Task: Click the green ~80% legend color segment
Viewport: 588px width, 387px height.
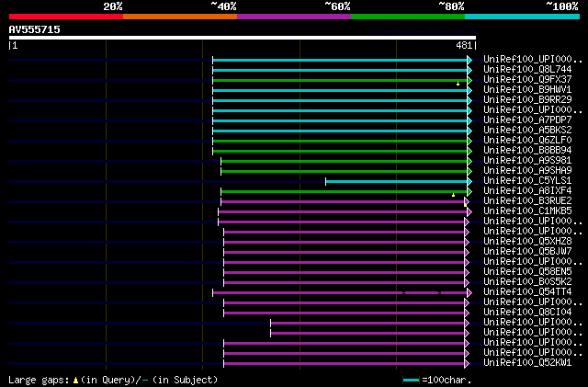Action: [407, 16]
